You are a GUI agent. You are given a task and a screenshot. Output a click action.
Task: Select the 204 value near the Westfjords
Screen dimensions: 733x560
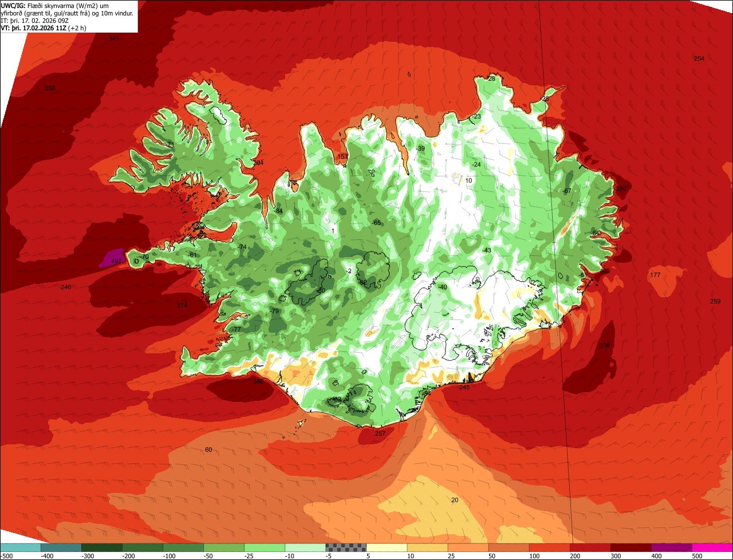(x=258, y=163)
